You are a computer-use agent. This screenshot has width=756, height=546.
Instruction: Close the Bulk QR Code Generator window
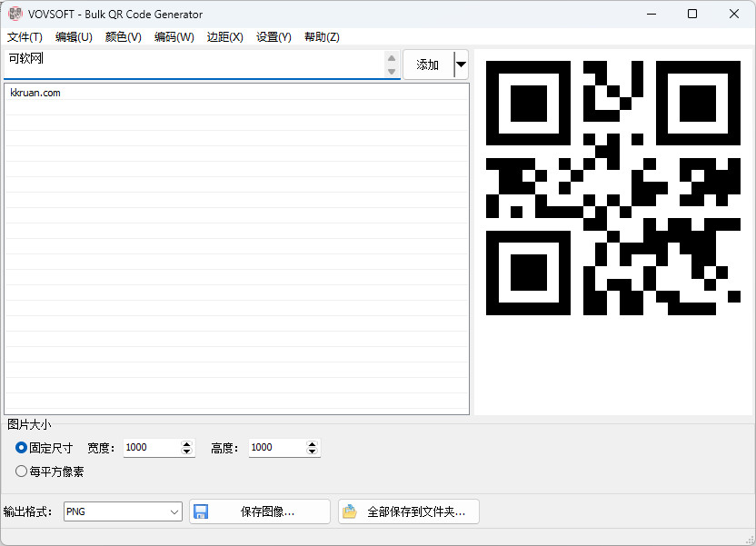(734, 14)
